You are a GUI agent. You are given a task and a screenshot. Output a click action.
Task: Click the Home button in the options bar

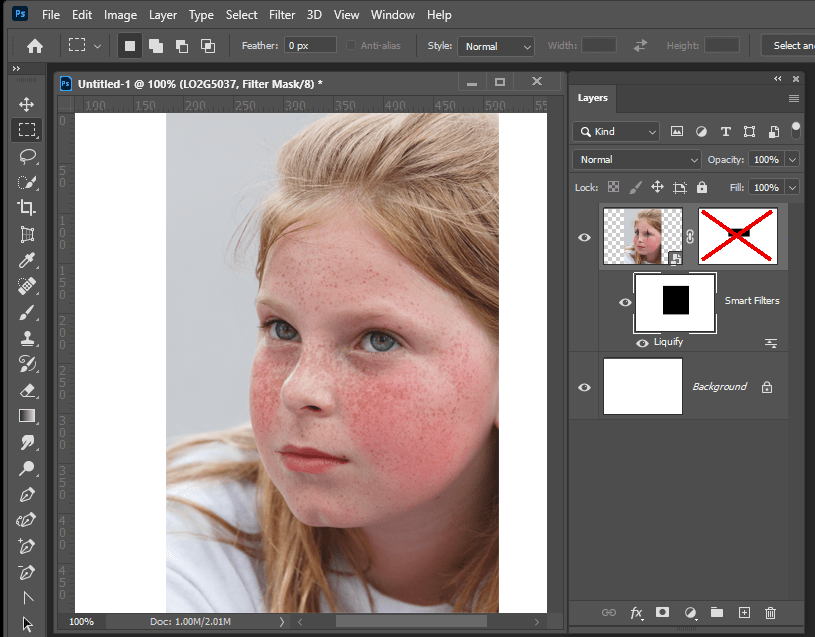pos(35,45)
